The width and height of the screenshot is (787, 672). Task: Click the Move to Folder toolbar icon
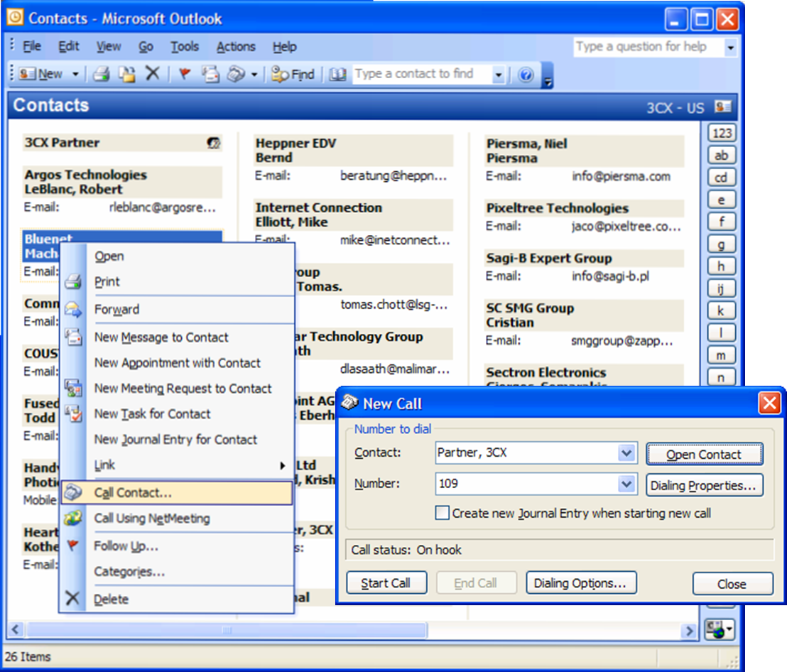pos(126,75)
